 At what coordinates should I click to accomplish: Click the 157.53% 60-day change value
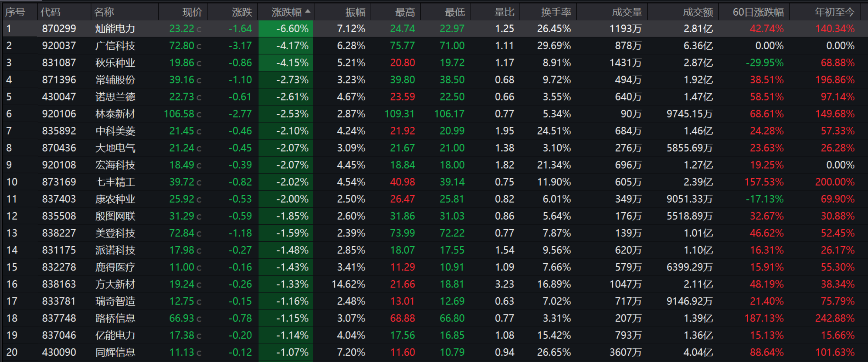(764, 182)
